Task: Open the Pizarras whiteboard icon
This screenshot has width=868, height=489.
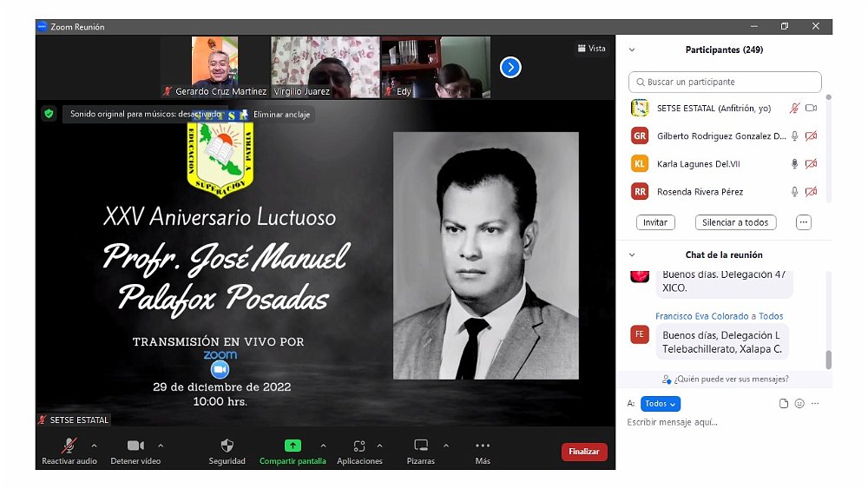Action: pyautogui.click(x=421, y=446)
